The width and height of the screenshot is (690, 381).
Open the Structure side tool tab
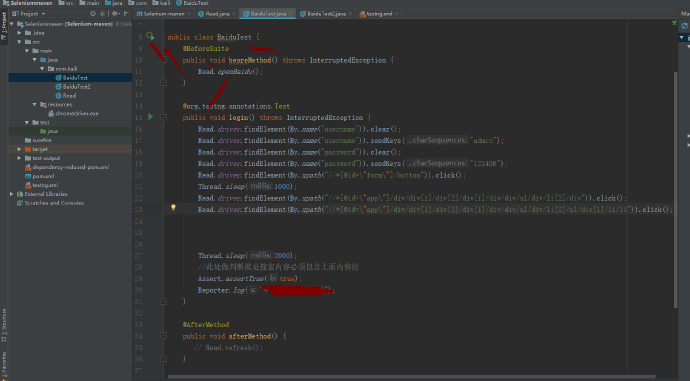tap(4, 326)
